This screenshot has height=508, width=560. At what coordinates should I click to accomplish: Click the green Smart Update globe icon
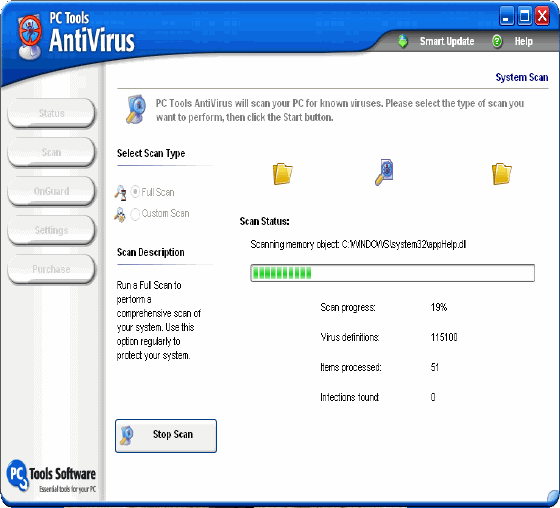point(402,41)
